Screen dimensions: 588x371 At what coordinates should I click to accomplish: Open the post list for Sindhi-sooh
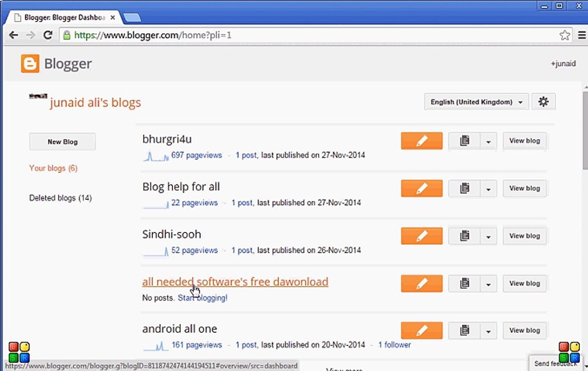coord(464,235)
